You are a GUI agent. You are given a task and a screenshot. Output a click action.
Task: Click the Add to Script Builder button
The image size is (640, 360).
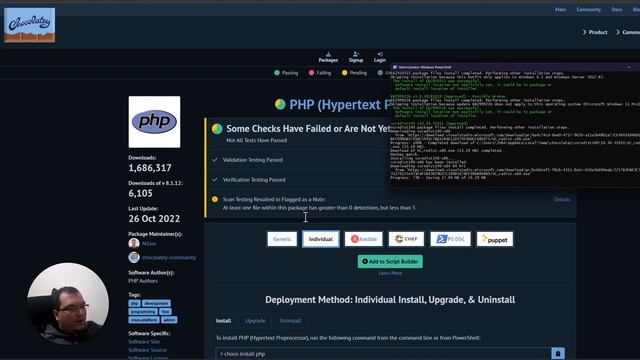pos(390,262)
